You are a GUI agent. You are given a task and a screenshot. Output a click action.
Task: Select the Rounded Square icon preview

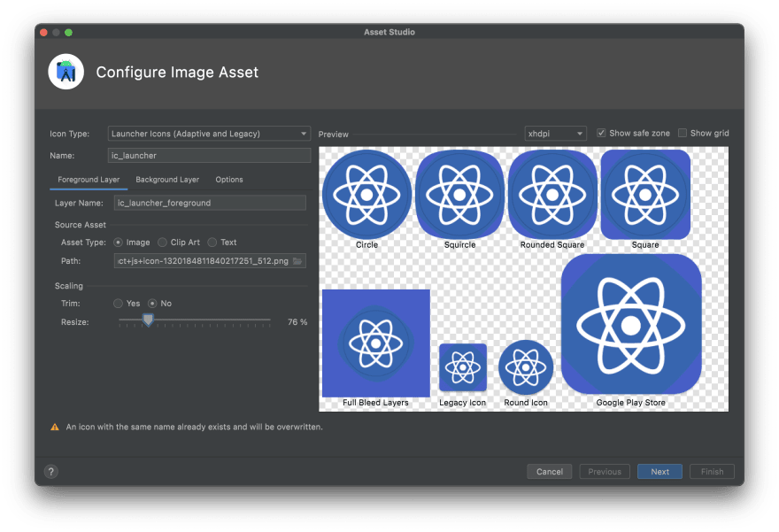coord(552,194)
